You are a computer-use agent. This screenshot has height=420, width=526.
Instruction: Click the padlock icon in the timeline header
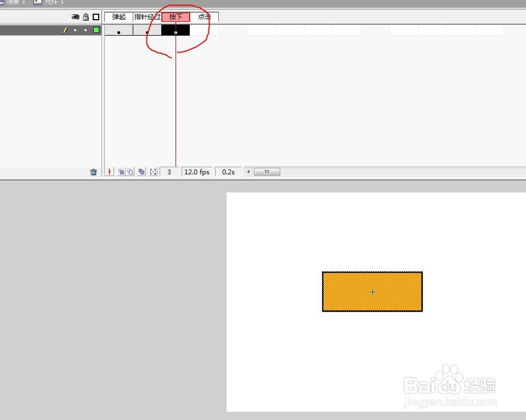point(86,17)
